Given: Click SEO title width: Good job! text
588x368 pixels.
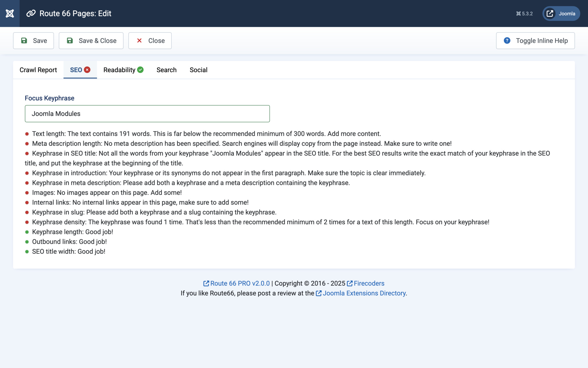Looking at the screenshot, I should 69,252.
